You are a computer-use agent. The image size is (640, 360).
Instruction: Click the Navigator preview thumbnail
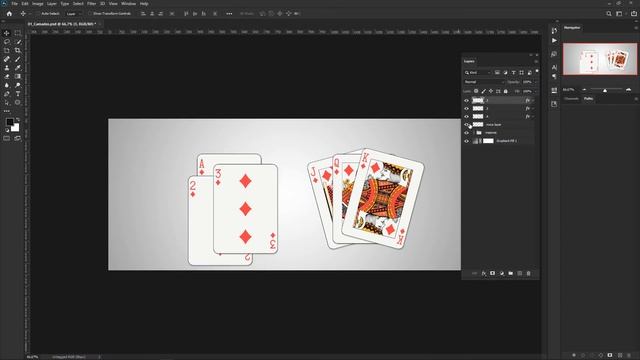click(600, 59)
